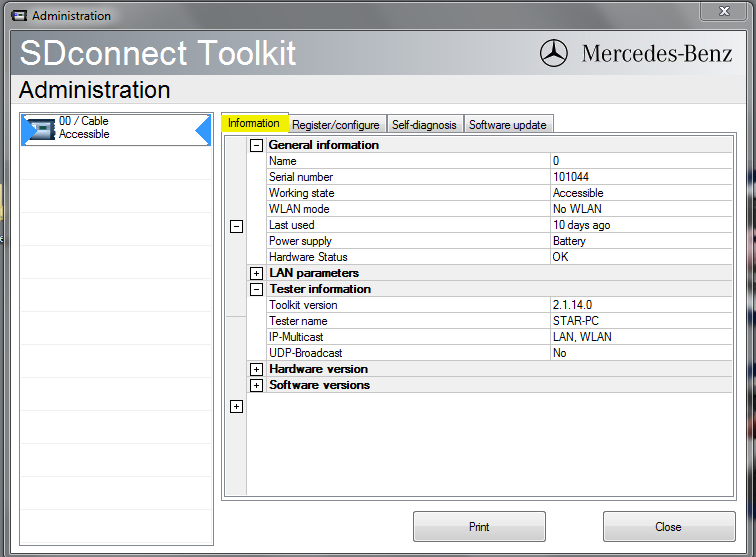Switch to the Information tab
The width and height of the screenshot is (756, 557).
(x=255, y=123)
